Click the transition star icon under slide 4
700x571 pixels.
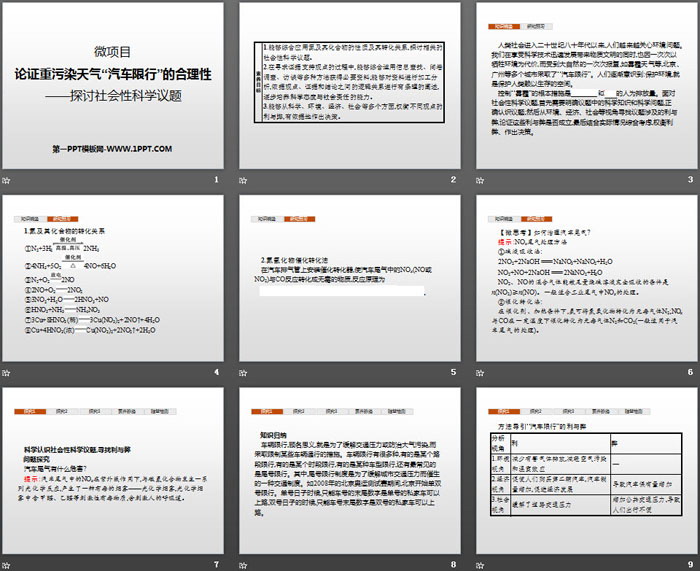click(x=9, y=372)
